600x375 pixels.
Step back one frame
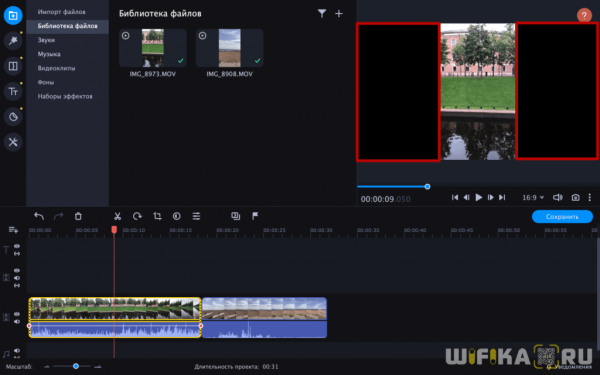466,197
